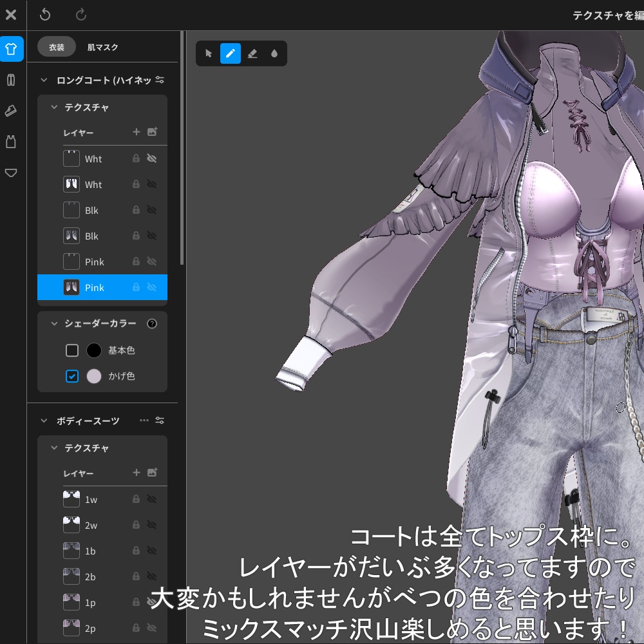Collapse the ボディースーツ section
Image resolution: width=644 pixels, height=644 pixels.
pyautogui.click(x=43, y=421)
